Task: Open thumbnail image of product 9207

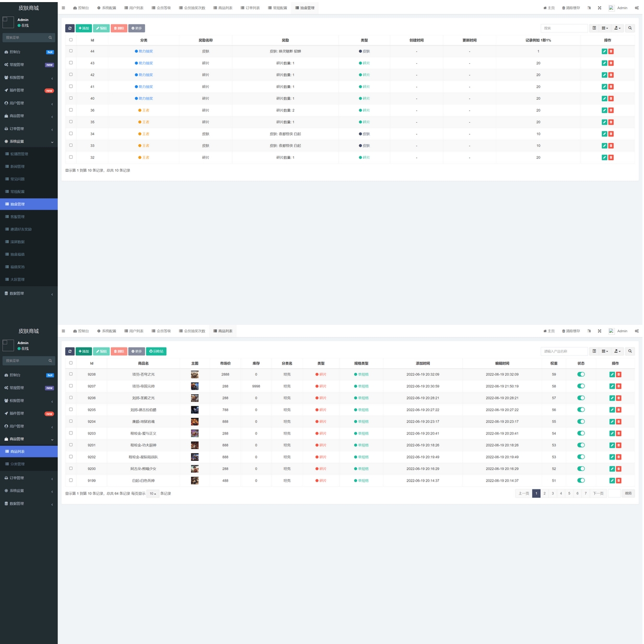Action: (x=195, y=387)
